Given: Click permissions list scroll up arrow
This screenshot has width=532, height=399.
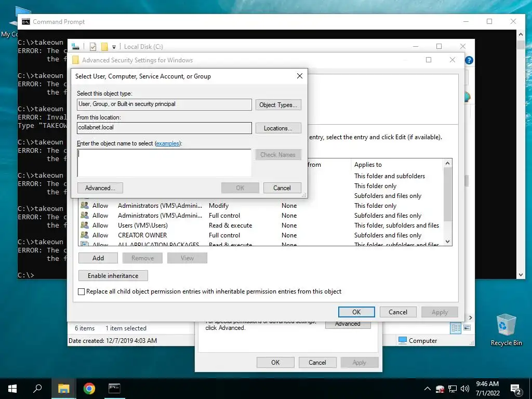Looking at the screenshot, I should click(447, 163).
